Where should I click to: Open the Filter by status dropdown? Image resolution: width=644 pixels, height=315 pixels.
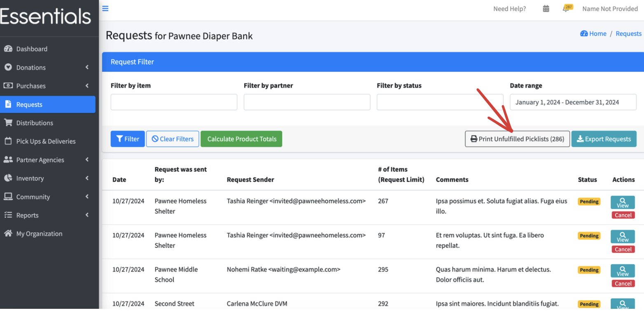pos(440,102)
